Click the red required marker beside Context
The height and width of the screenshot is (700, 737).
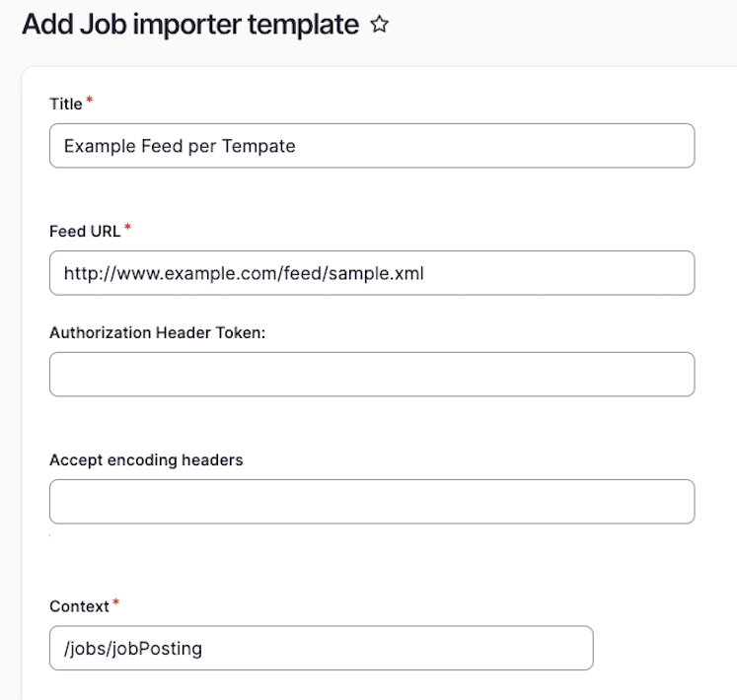tap(115, 602)
